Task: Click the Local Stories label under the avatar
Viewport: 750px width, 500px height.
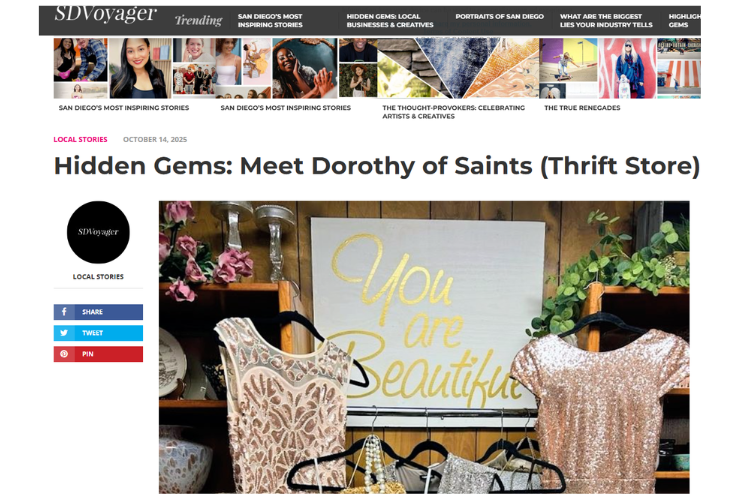Action: tap(98, 277)
